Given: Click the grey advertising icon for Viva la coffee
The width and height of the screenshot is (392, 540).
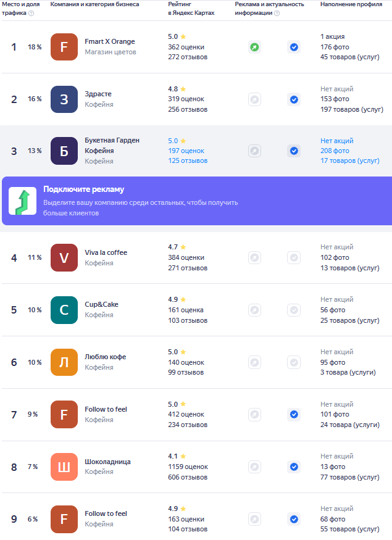Looking at the screenshot, I should [254, 257].
